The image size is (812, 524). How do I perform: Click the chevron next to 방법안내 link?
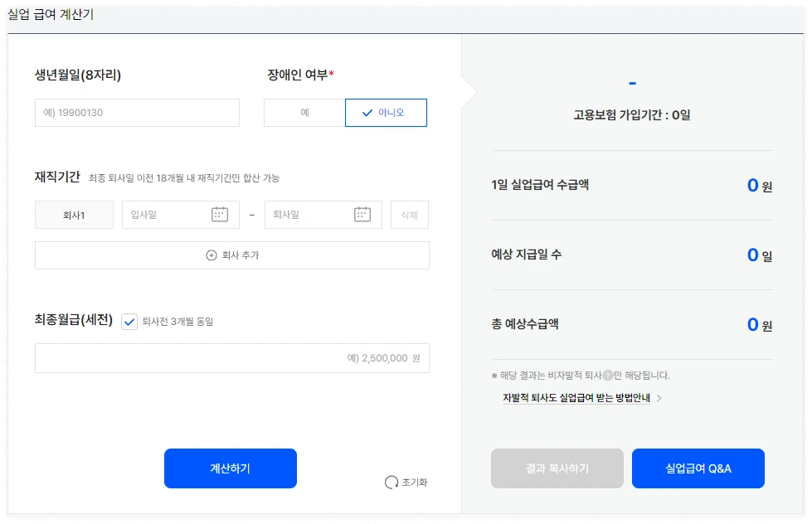point(659,397)
